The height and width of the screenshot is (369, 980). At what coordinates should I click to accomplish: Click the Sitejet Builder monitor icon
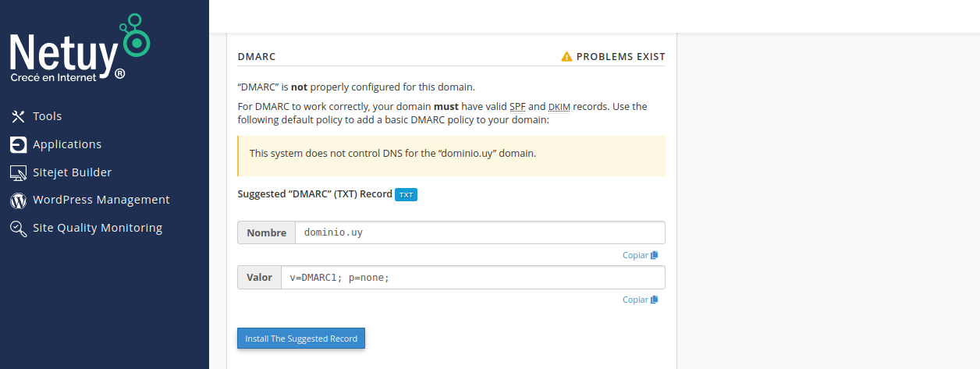pyautogui.click(x=18, y=172)
